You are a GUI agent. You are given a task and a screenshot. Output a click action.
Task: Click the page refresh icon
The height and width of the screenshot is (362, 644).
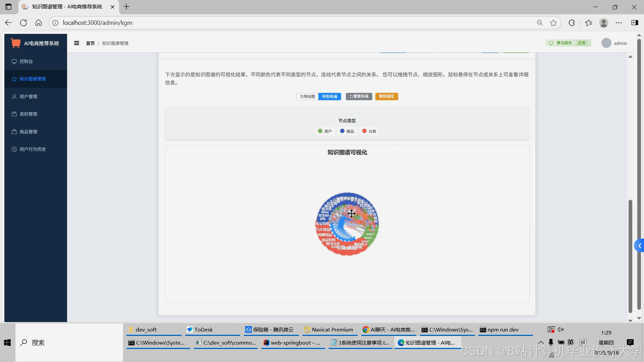pyautogui.click(x=23, y=23)
